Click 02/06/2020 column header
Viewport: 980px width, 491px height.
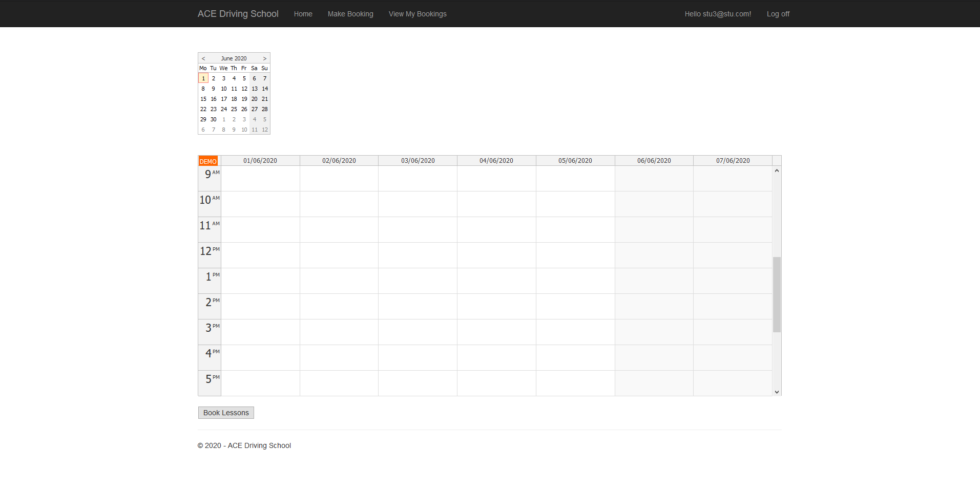click(339, 161)
